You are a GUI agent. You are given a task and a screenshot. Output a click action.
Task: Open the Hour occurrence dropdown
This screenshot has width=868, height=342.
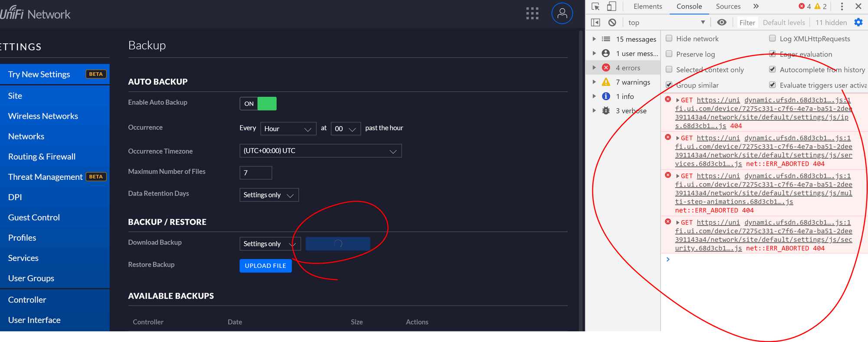point(288,129)
